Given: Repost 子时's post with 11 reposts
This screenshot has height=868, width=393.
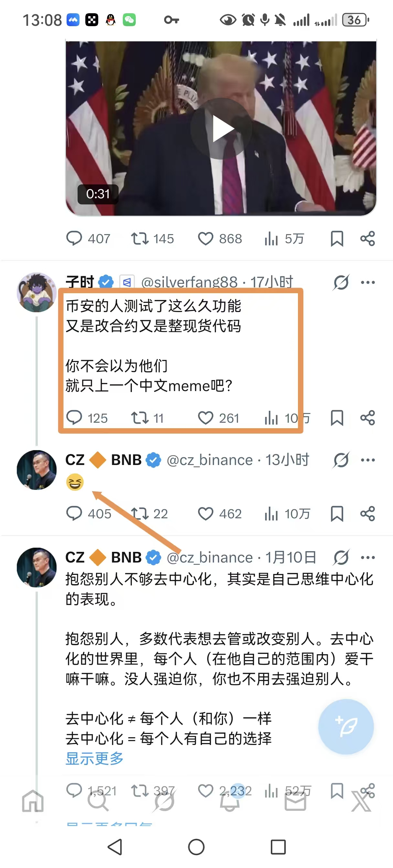Looking at the screenshot, I should point(139,418).
